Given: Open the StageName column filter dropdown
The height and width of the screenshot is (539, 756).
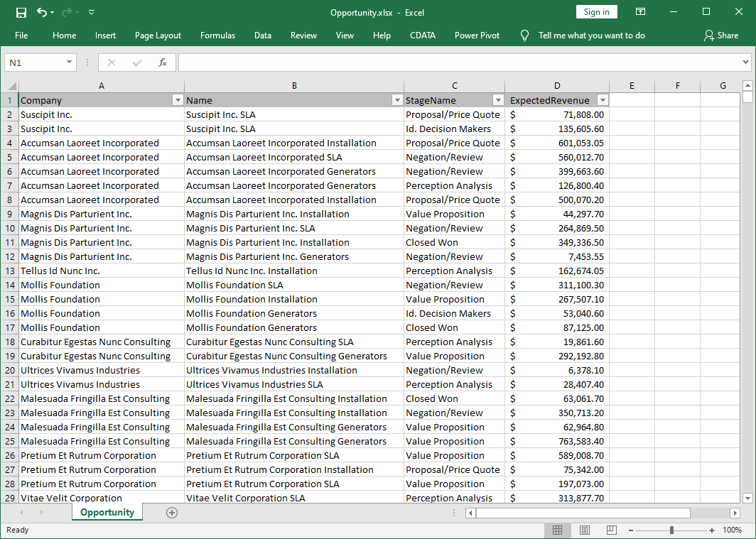Looking at the screenshot, I should coord(498,100).
